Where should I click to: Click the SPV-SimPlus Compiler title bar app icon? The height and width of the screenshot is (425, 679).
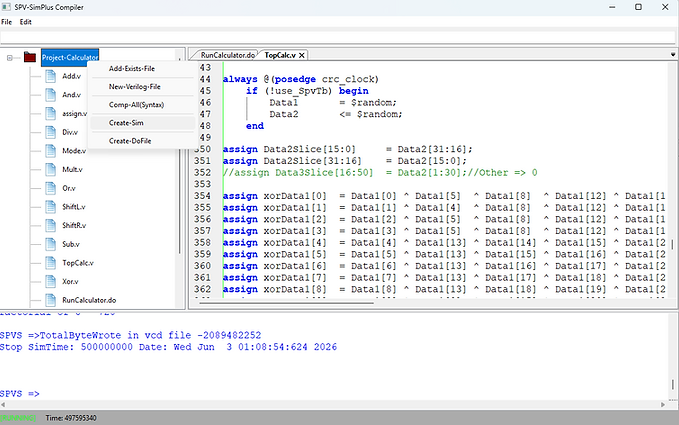pos(6,7)
